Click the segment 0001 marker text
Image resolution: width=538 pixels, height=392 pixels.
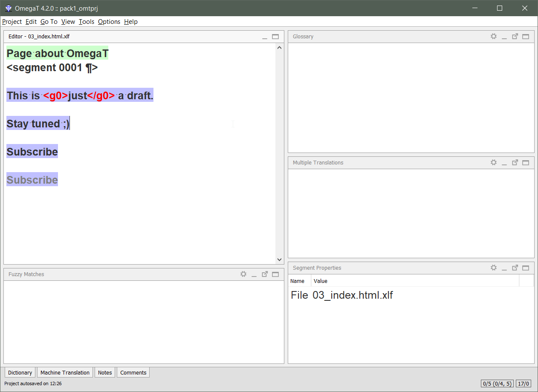point(52,67)
